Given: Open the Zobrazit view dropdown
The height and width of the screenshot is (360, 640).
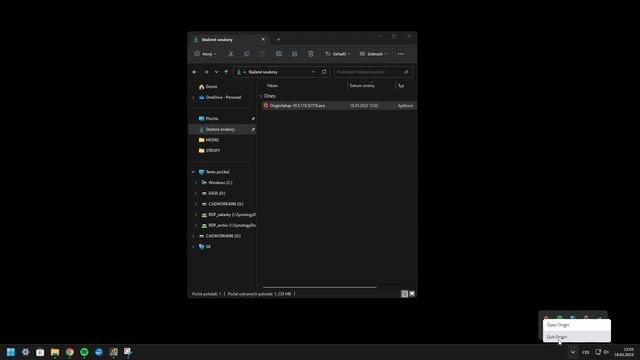Looking at the screenshot, I should tap(373, 54).
